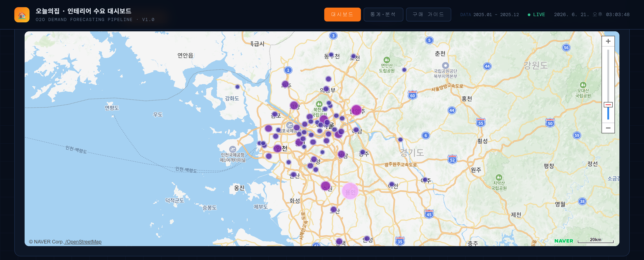The height and width of the screenshot is (260, 644).
Task: Click the demand marker at 오산
Action: click(333, 209)
